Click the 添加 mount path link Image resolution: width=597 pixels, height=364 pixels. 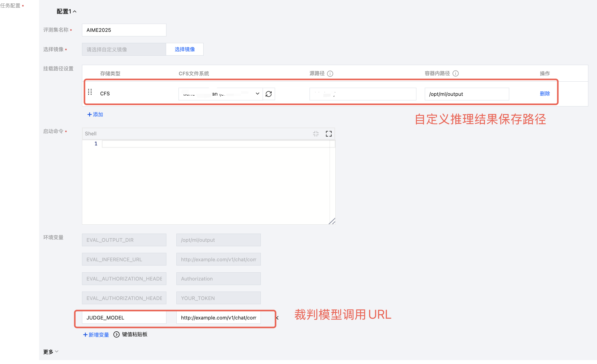[95, 115]
